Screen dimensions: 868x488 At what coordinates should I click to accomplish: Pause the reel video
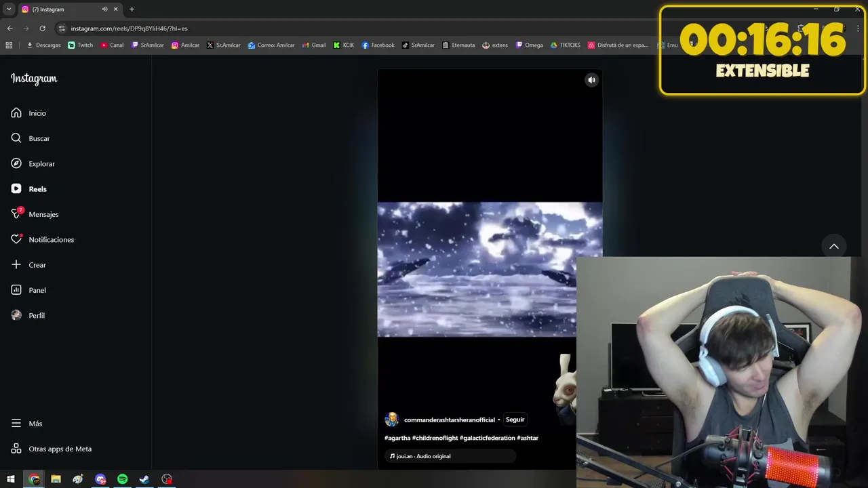490,270
